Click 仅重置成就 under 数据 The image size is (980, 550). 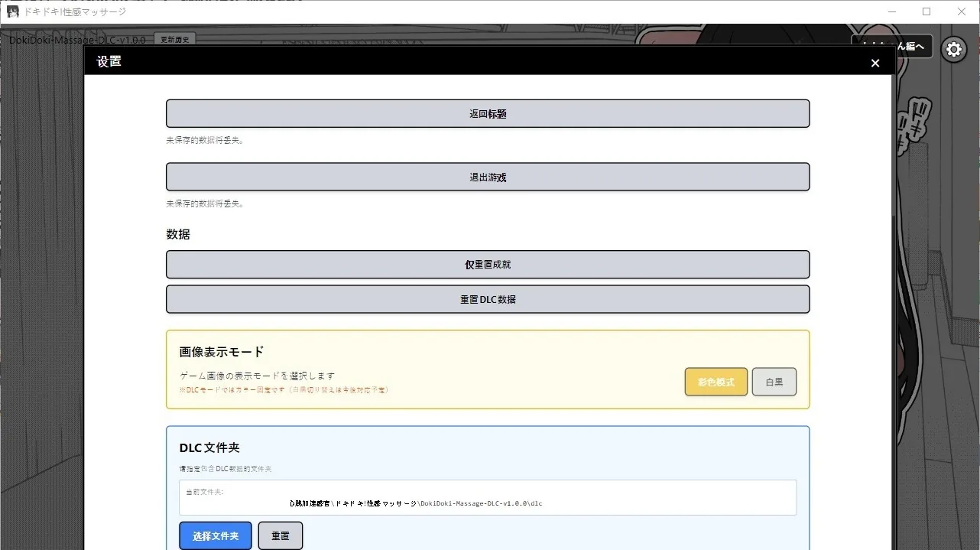pyautogui.click(x=488, y=264)
